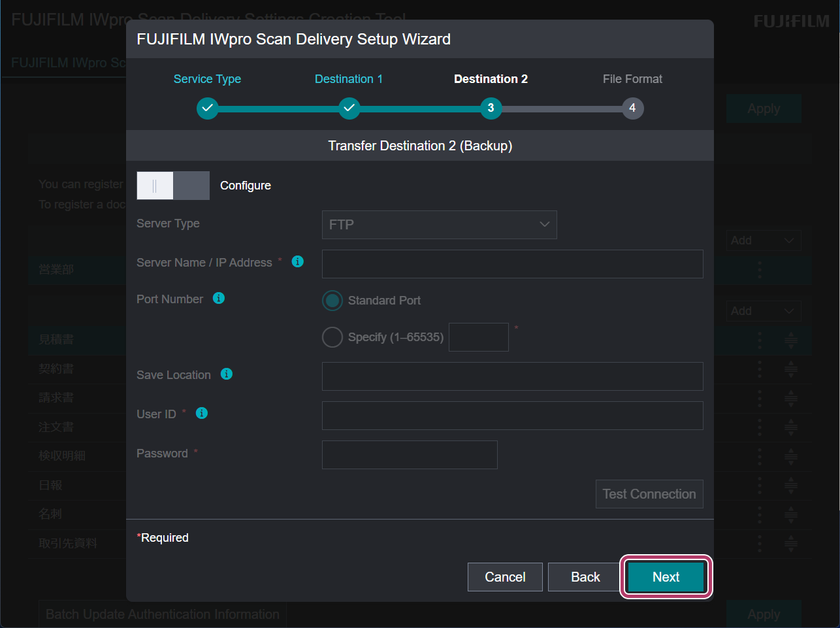This screenshot has height=628, width=840.
Task: Click Next to continue the wizard
Action: (x=666, y=577)
